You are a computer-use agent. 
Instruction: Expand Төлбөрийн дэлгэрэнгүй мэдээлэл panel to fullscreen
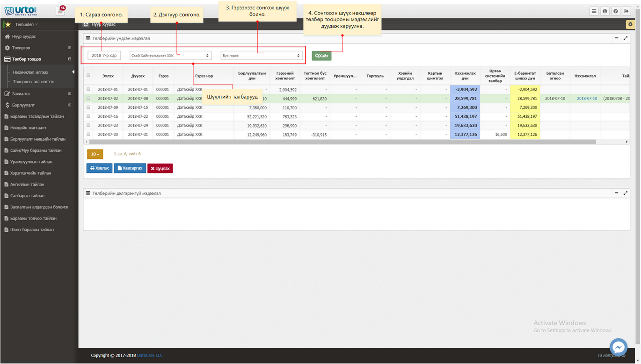point(626,193)
